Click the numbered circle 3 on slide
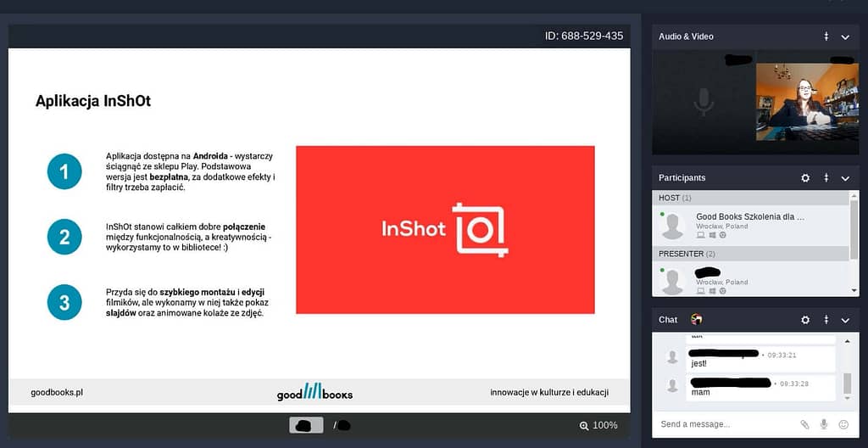868x448 pixels. [64, 302]
